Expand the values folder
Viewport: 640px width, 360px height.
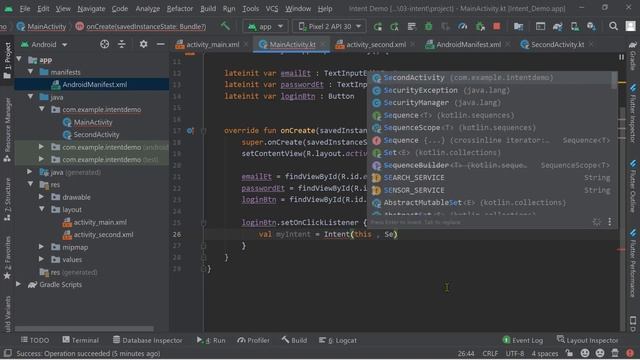coord(41,259)
